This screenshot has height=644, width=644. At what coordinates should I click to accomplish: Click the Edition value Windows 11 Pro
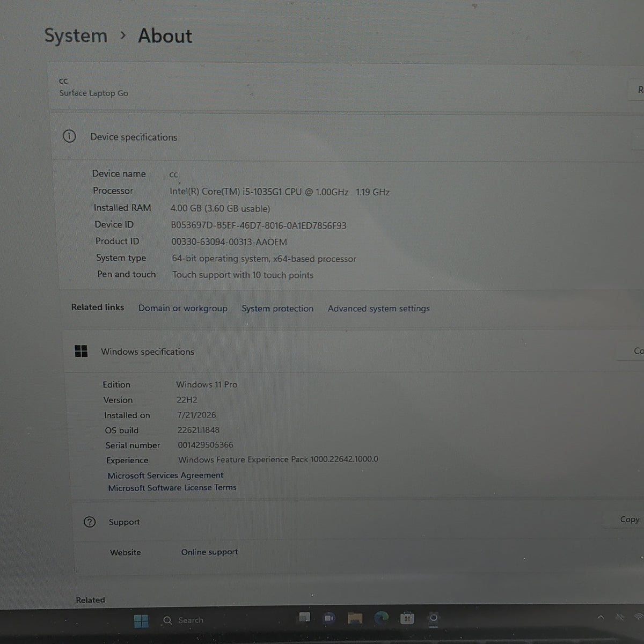(x=207, y=384)
